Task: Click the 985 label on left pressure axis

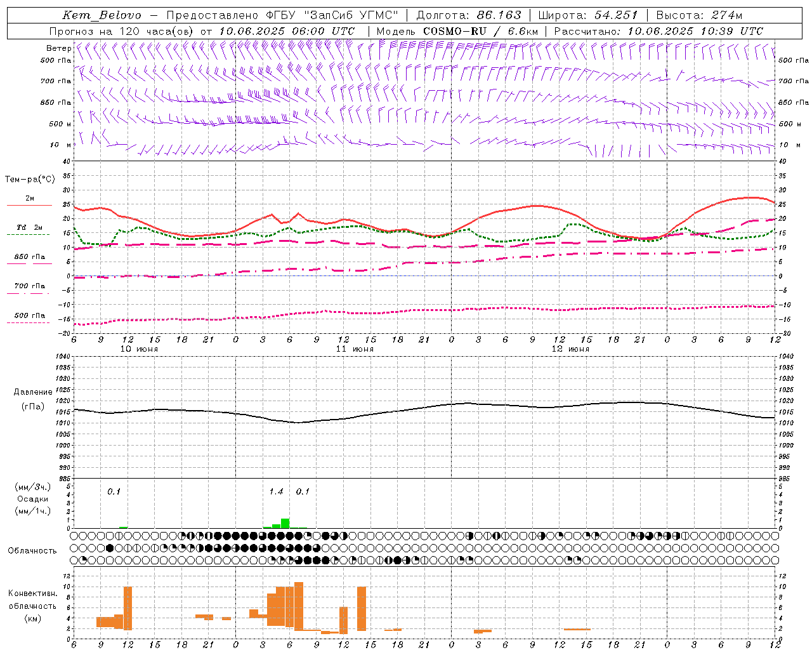Action: 65,479
